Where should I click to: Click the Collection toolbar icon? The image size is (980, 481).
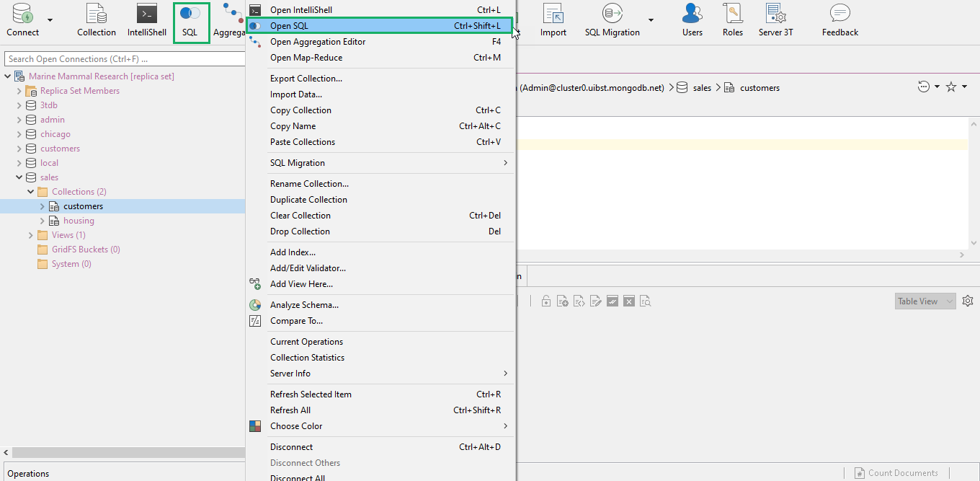coord(96,22)
